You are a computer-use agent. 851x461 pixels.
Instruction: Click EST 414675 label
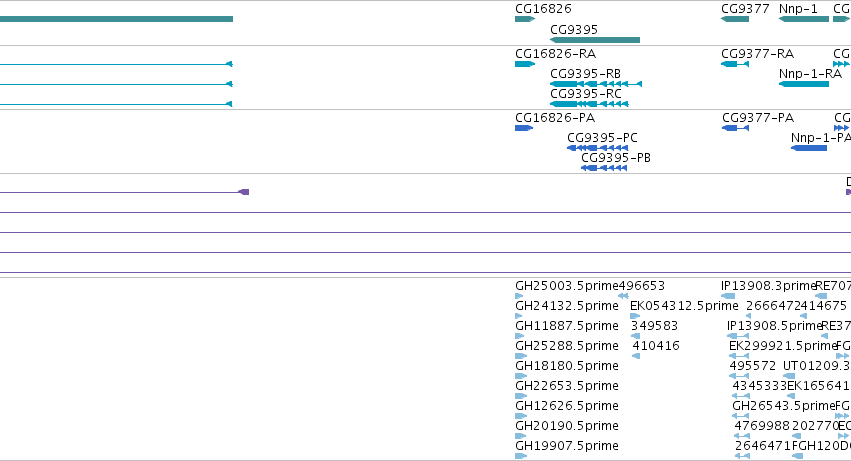[x=823, y=306]
